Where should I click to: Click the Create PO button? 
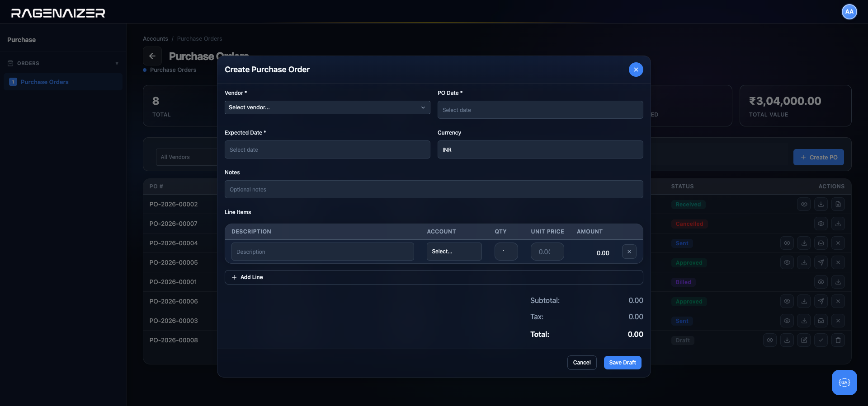(819, 157)
